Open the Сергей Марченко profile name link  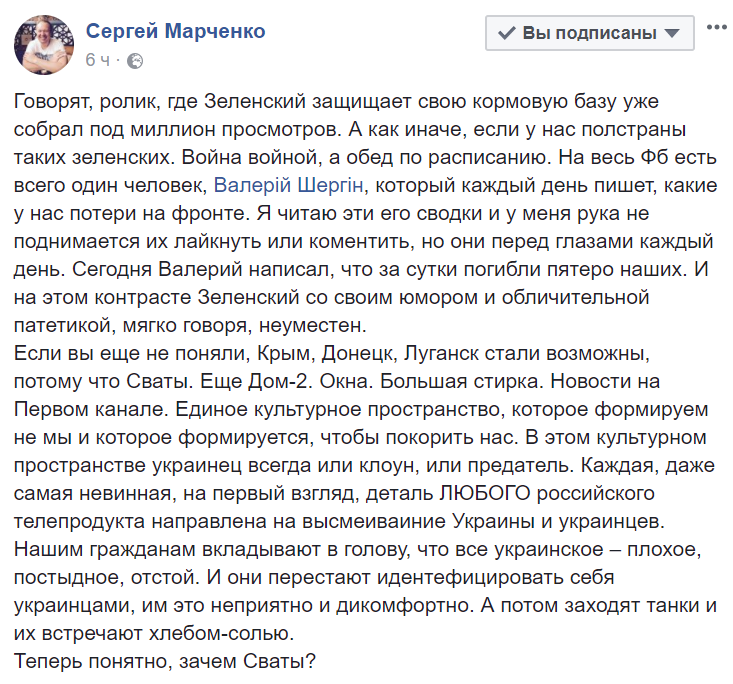point(176,31)
